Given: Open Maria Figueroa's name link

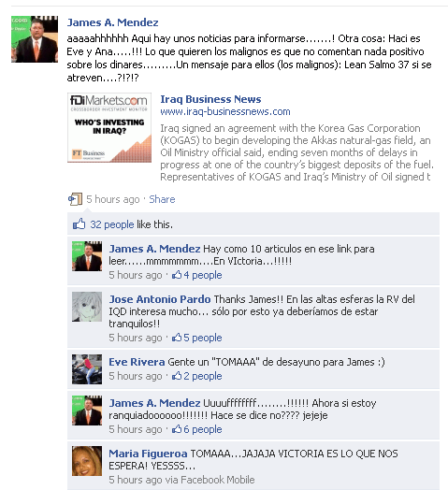Looking at the screenshot, I should (x=148, y=454).
